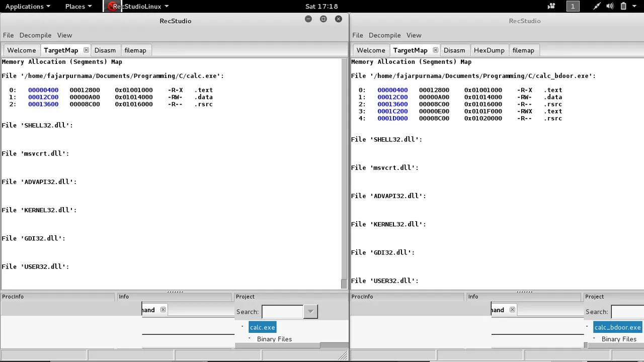
Task: Collapse the calc.exe tree node
Action: [x=242, y=327]
